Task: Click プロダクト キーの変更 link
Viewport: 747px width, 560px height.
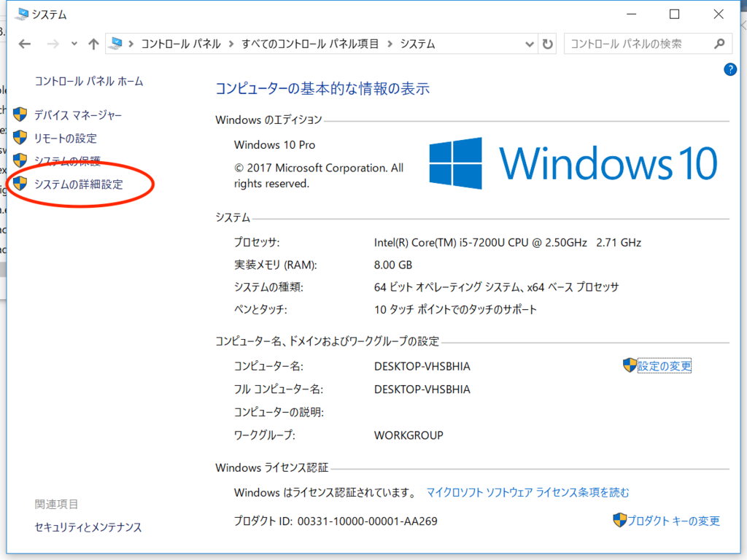Action: coord(673,521)
